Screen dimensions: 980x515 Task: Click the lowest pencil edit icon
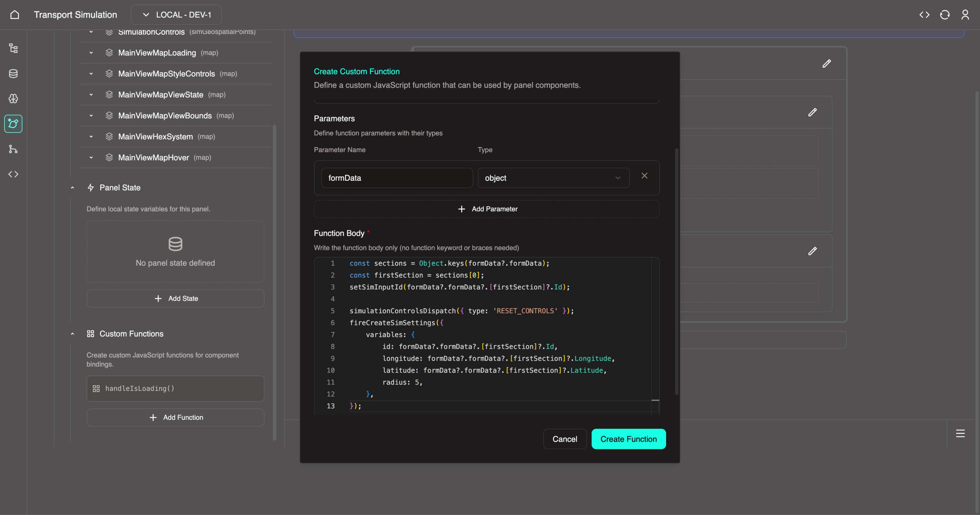[812, 251]
